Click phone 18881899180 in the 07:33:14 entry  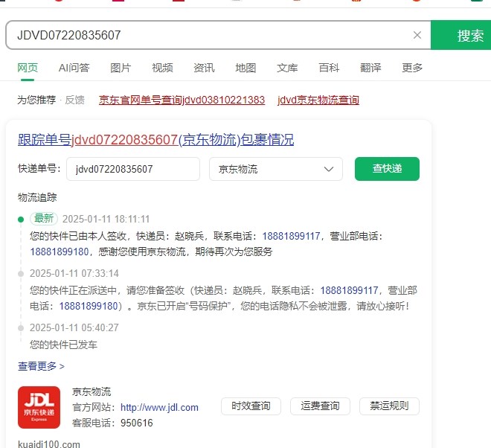[89, 306]
